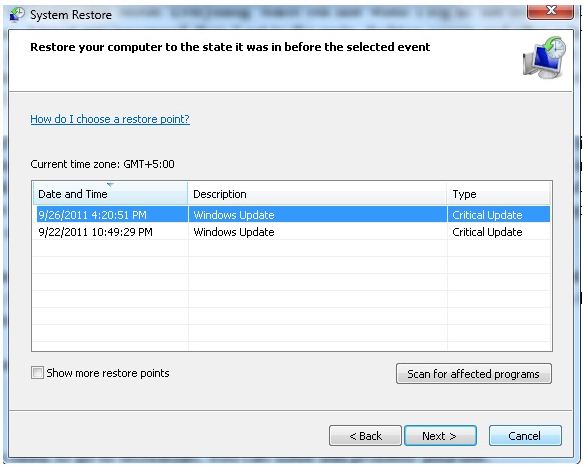Click the System Restore title text
This screenshot has width=585, height=467.
coord(71,15)
